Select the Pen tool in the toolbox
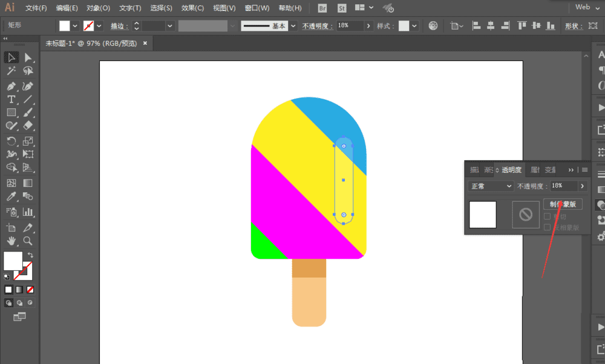The width and height of the screenshot is (605, 364). click(11, 86)
